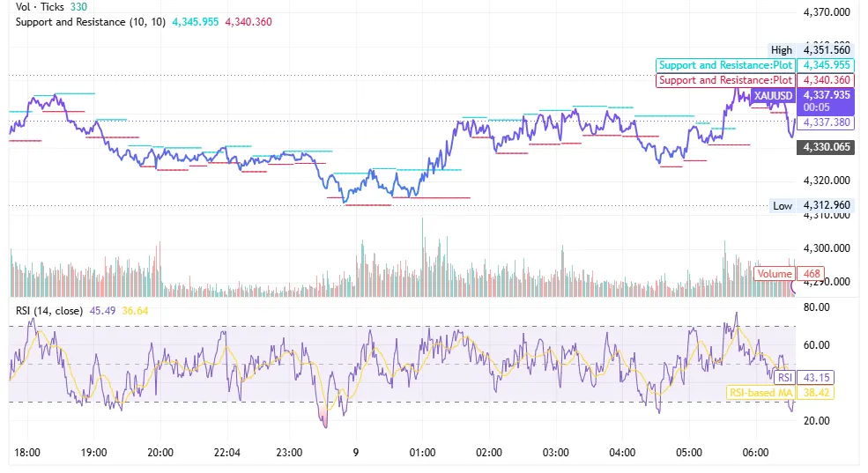This screenshot has width=868, height=473.
Task: Click the 20:00 time axis label
Action: pos(160,453)
